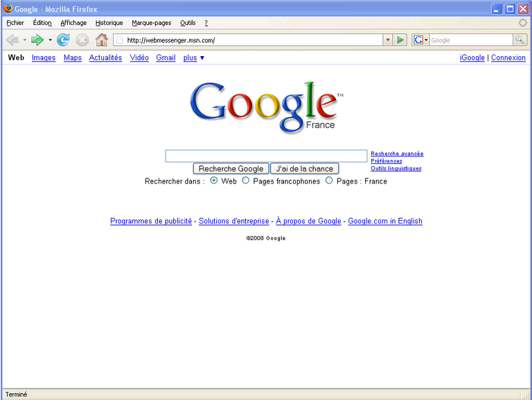
Task: Open Programmes de publicité link
Action: [x=151, y=221]
